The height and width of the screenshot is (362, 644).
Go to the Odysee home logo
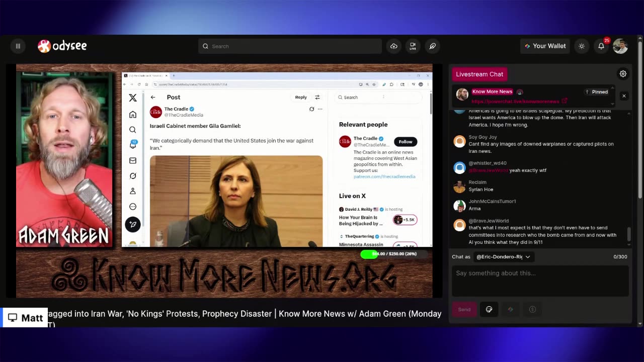(62, 46)
